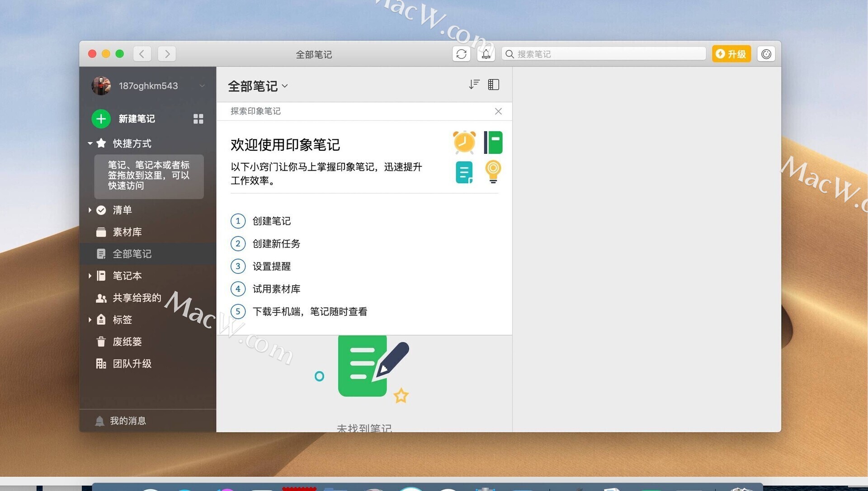Click the orange 升级 upgrade button

click(x=731, y=54)
